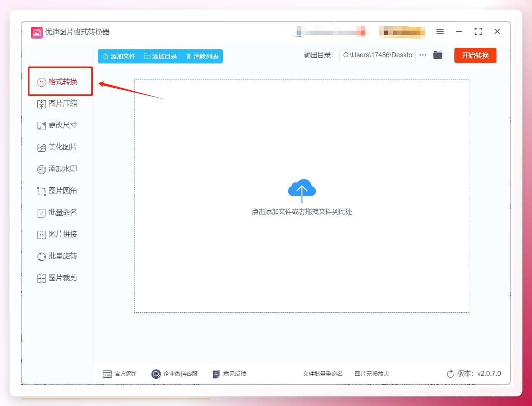Click 添加文件 button
Screen dimensions: 532x406
coord(119,56)
